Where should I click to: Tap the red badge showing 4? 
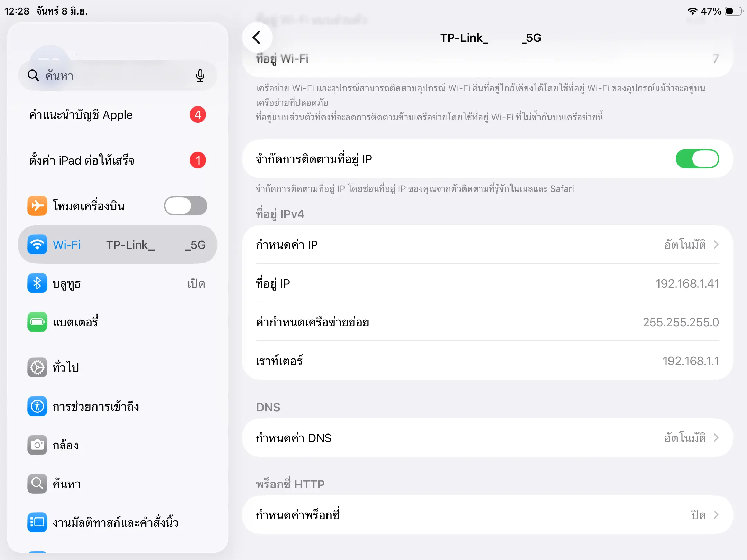click(198, 114)
